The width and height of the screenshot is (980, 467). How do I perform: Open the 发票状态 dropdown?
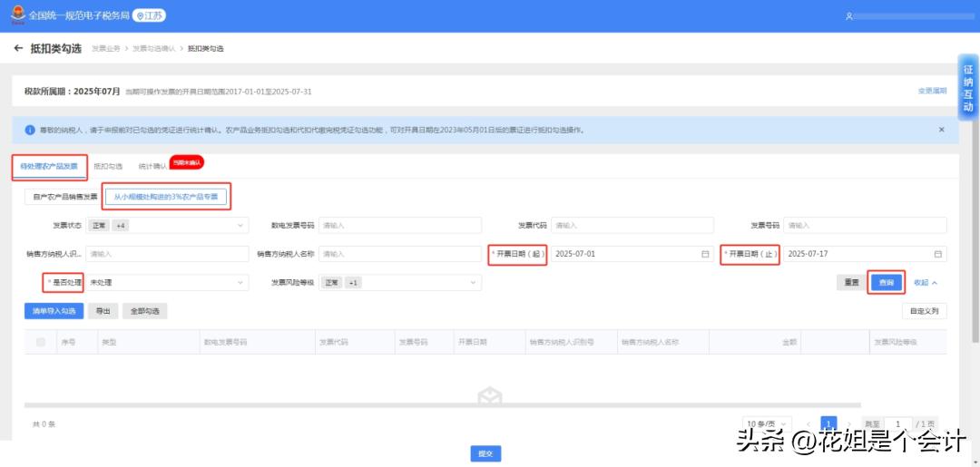(x=168, y=226)
